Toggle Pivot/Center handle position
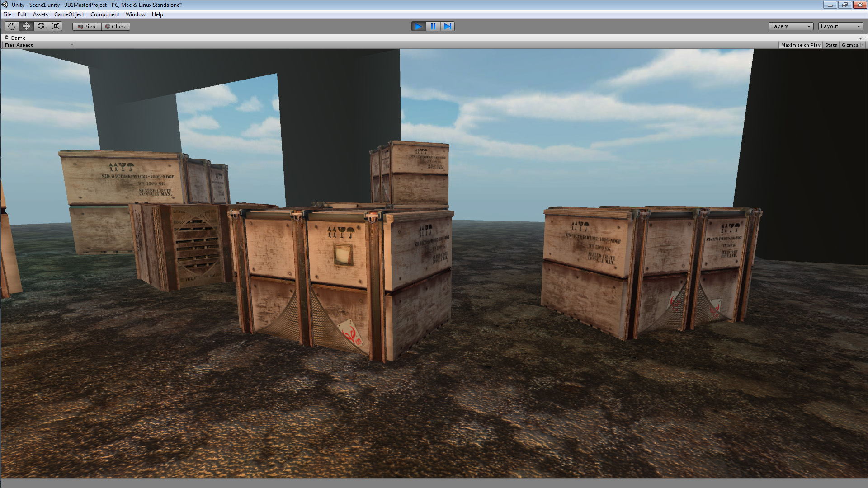The height and width of the screenshot is (488, 868). pyautogui.click(x=87, y=27)
